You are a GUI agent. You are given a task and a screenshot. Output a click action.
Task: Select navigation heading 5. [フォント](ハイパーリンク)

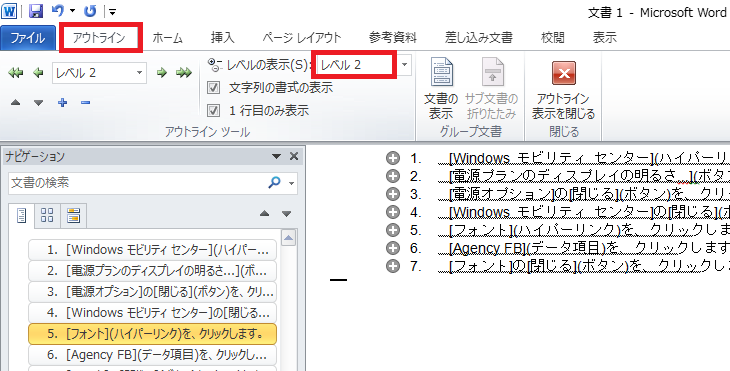[152, 334]
